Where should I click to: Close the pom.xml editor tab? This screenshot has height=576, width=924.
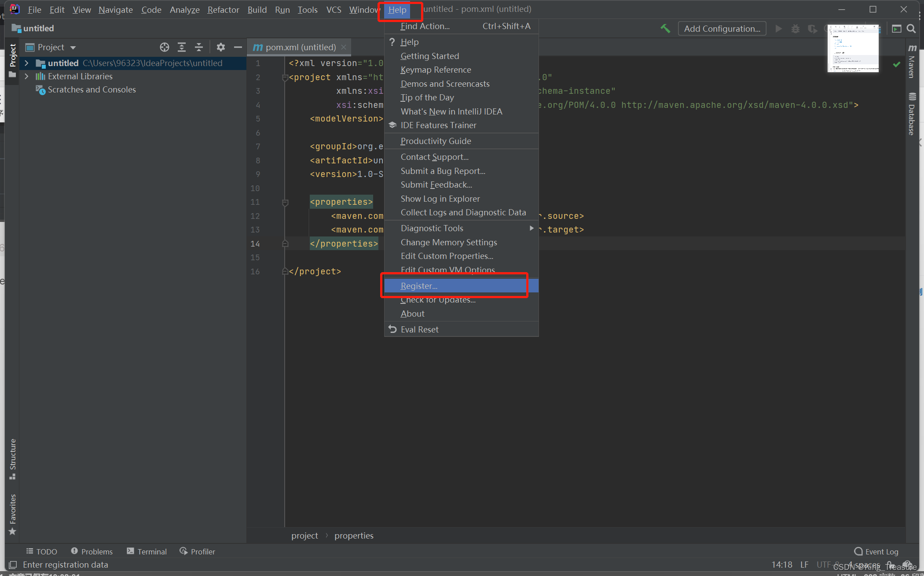click(344, 47)
